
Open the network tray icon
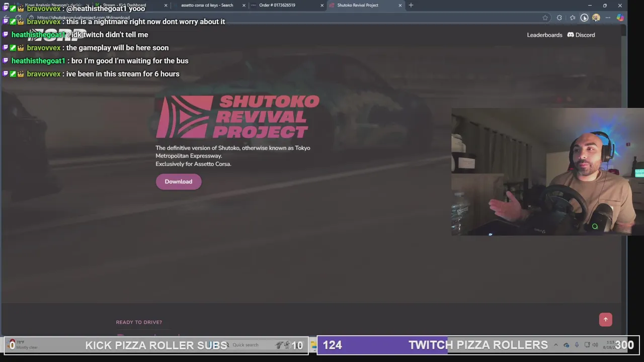click(587, 345)
